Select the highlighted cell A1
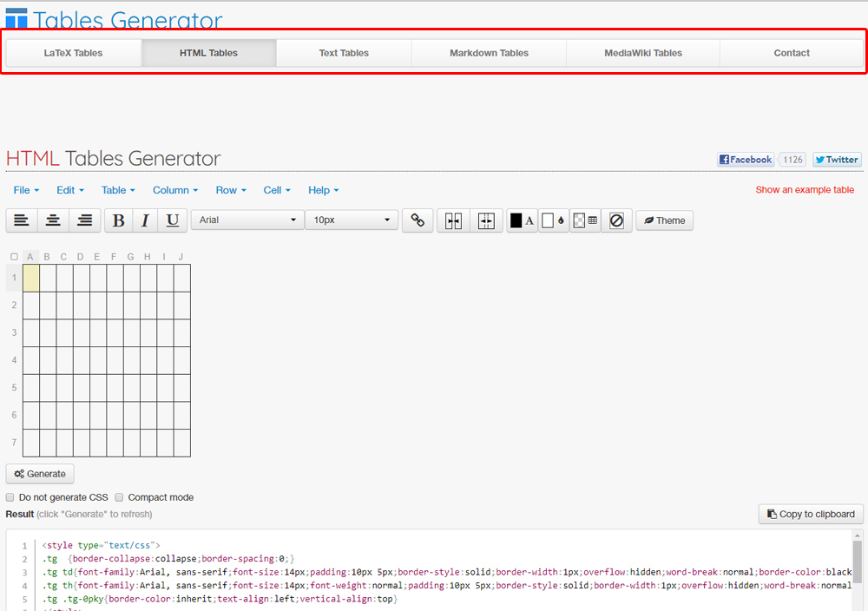The width and height of the screenshot is (868, 611). [x=31, y=278]
